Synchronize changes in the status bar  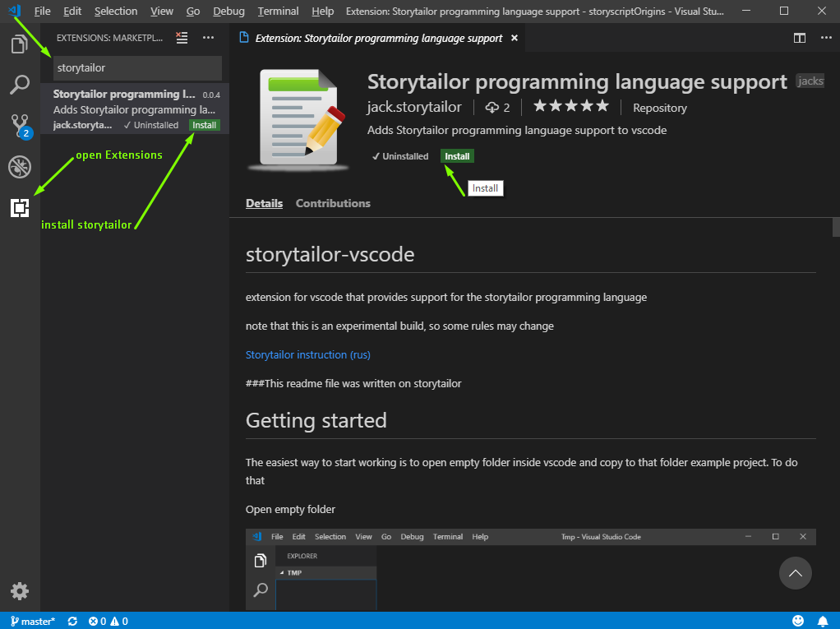pyautogui.click(x=72, y=621)
